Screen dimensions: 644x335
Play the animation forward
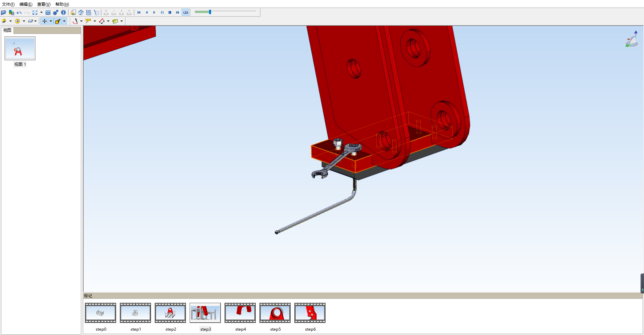(x=154, y=12)
